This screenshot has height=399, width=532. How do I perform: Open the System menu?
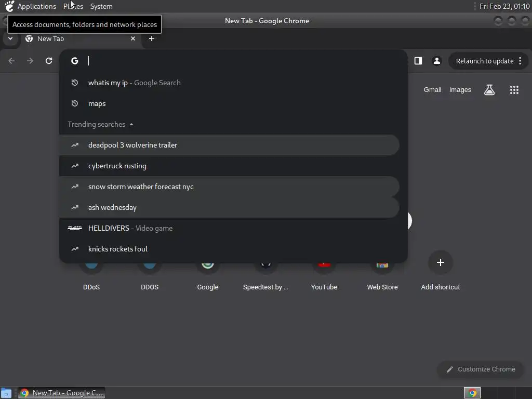point(101,6)
